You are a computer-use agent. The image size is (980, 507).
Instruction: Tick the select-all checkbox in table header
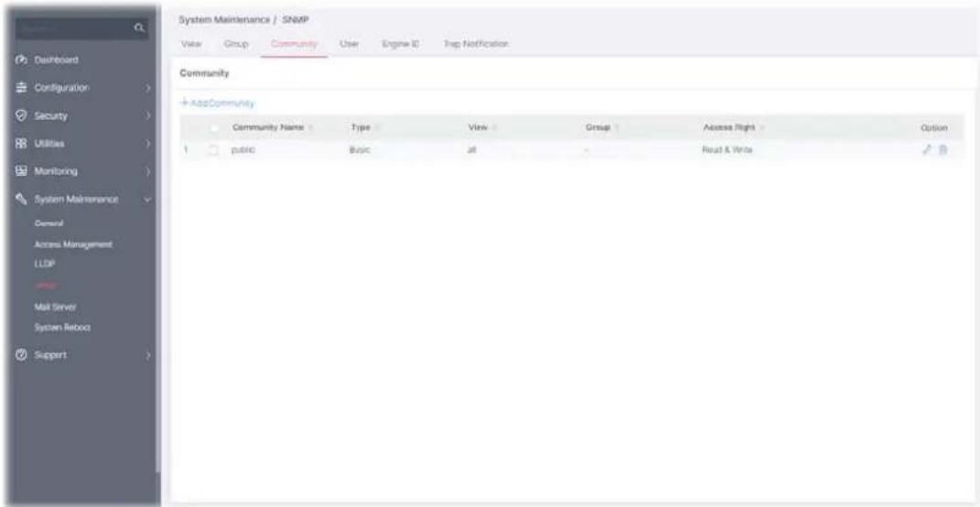tap(214, 127)
